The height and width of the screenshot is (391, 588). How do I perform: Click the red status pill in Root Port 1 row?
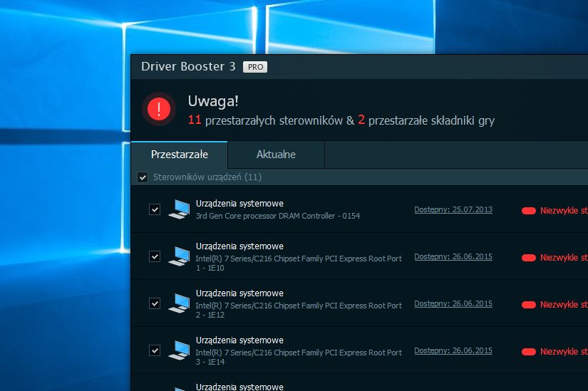528,258
